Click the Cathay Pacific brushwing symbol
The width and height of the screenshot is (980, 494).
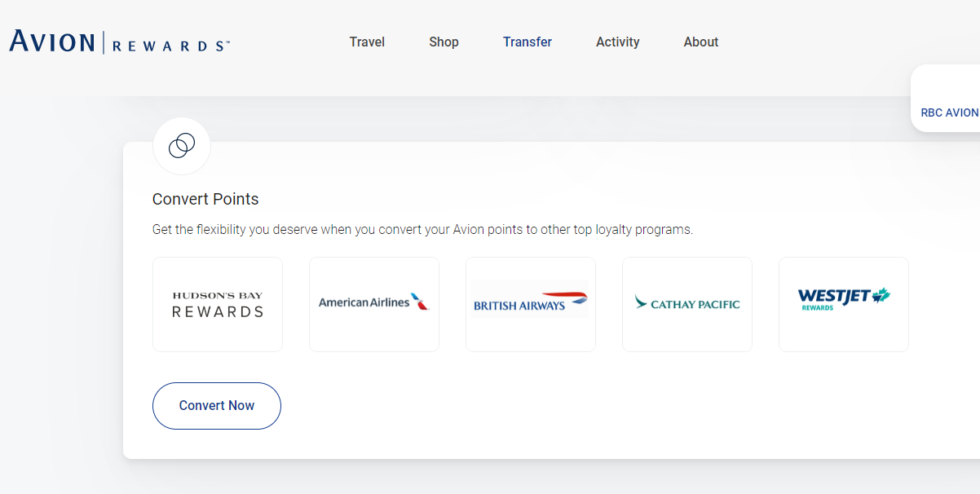641,302
